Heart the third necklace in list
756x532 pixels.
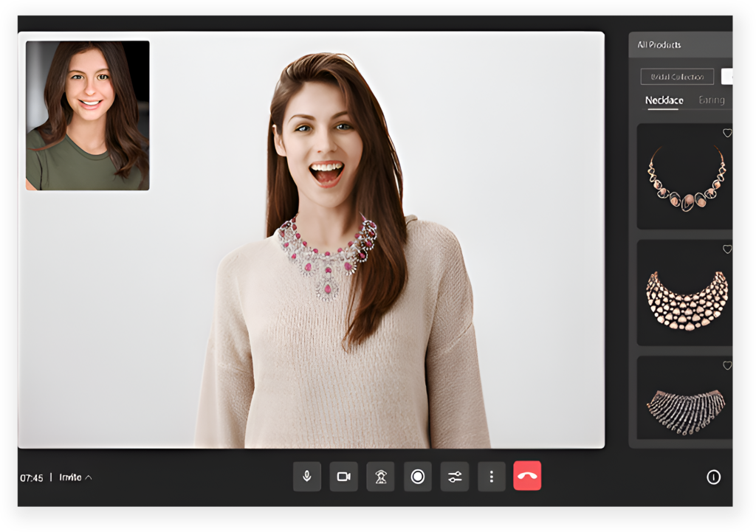click(x=726, y=365)
